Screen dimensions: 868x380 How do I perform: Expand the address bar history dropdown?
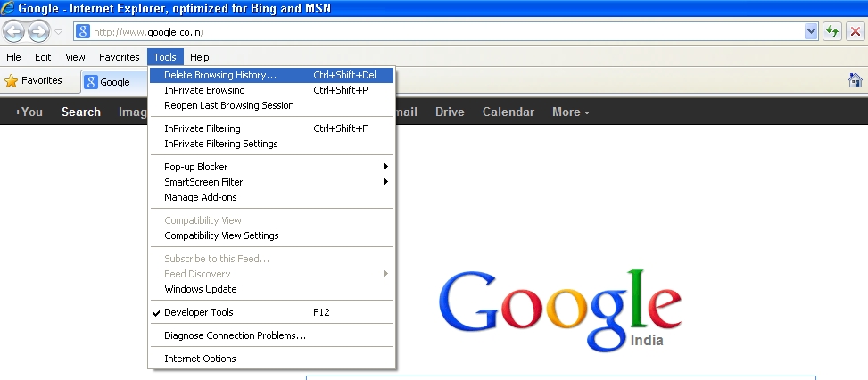[x=811, y=31]
